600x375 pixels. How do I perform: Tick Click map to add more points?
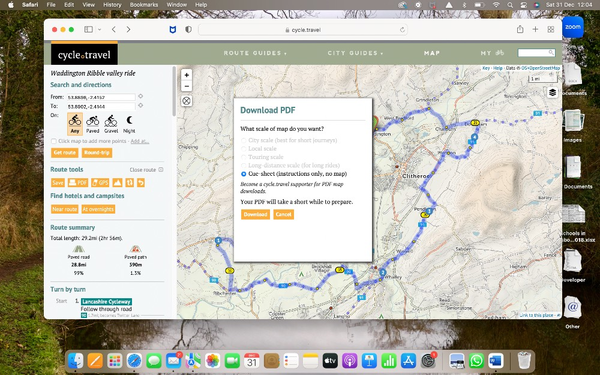pyautogui.click(x=54, y=141)
